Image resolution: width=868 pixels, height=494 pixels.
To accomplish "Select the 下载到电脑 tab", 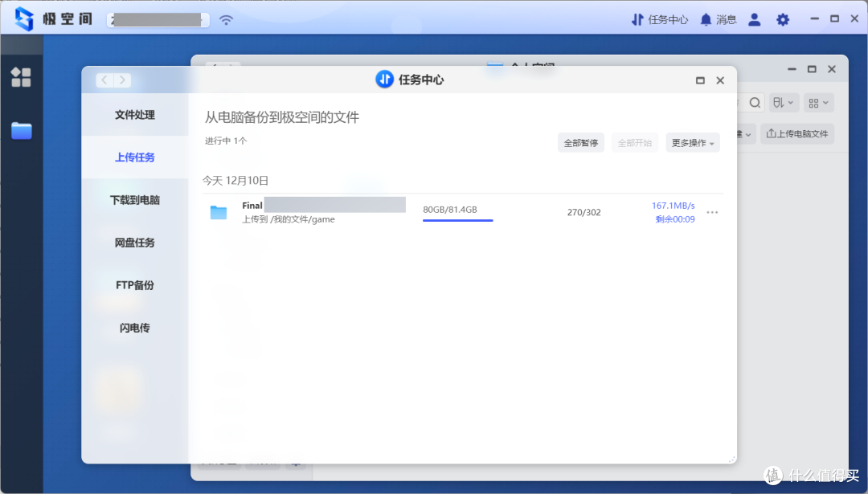I will (x=134, y=200).
